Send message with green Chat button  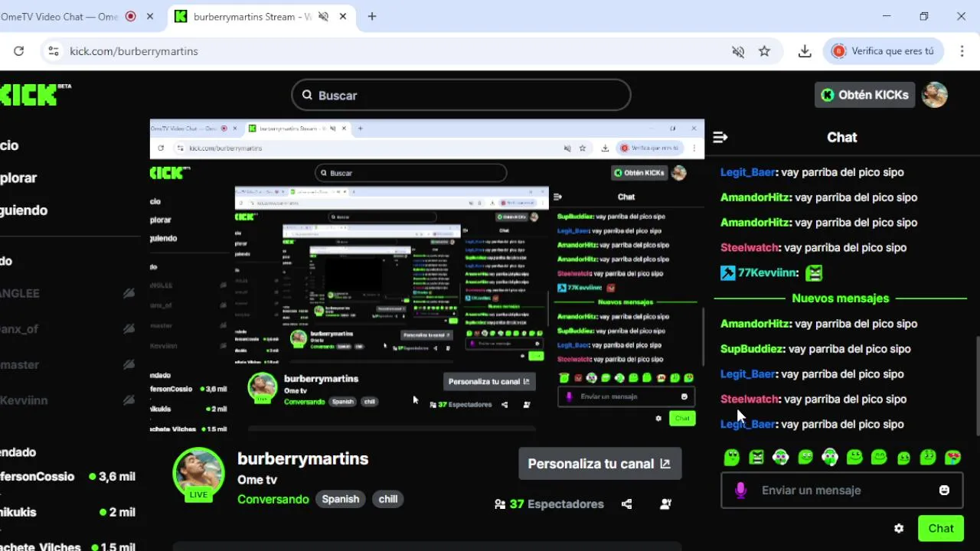point(941,528)
